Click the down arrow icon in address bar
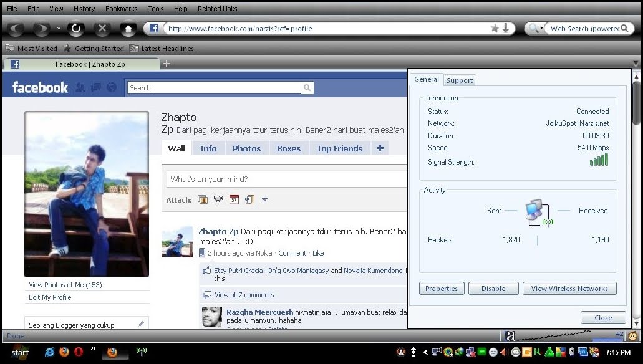This screenshot has height=364, width=643. [506, 28]
